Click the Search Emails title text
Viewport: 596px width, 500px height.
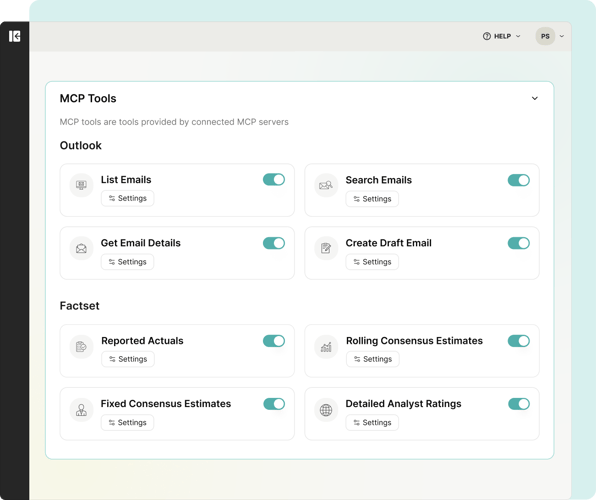pos(379,180)
